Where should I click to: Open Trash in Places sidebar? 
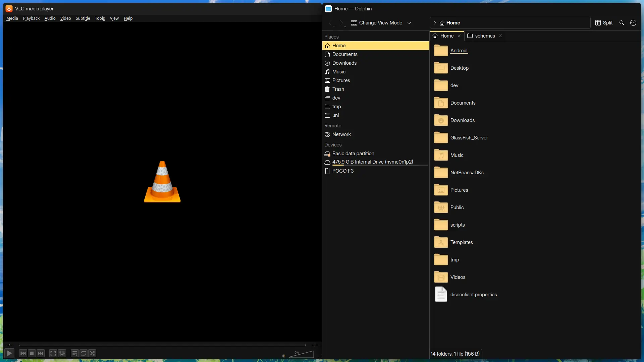point(376,89)
